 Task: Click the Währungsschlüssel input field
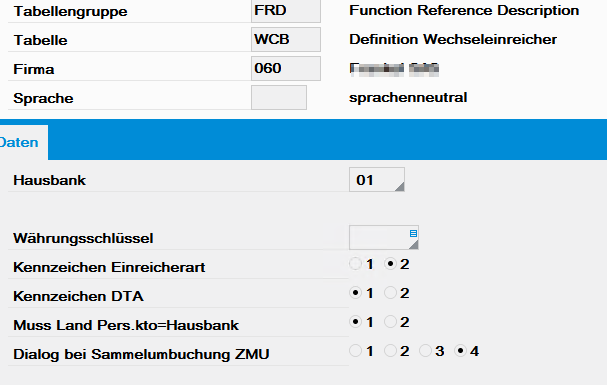(384, 238)
